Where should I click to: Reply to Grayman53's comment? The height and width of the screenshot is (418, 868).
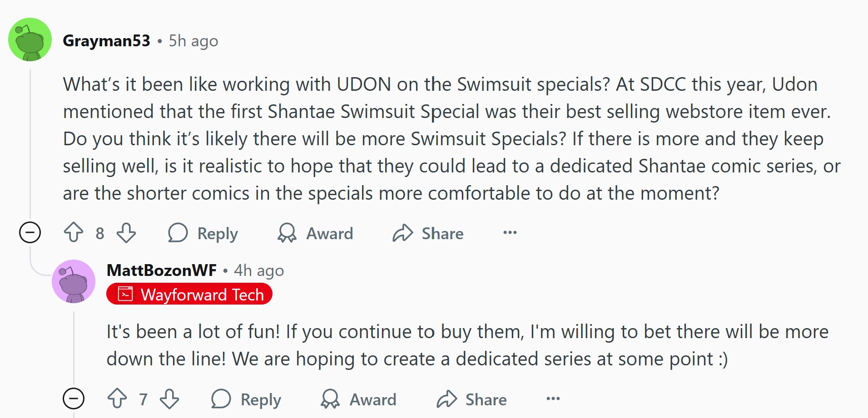[203, 233]
